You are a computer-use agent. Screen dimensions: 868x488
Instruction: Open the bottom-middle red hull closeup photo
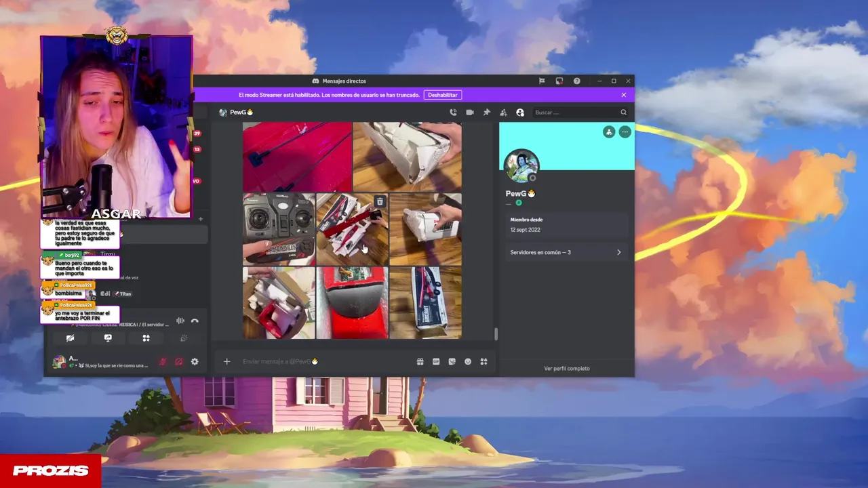352,302
